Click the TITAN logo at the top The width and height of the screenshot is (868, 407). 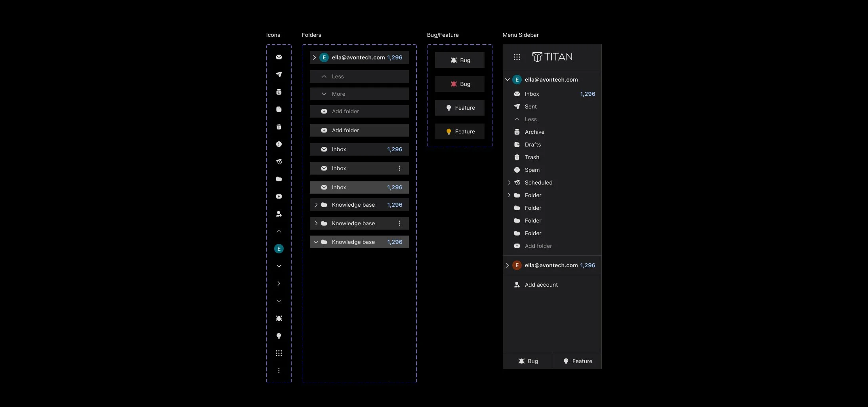(x=553, y=57)
